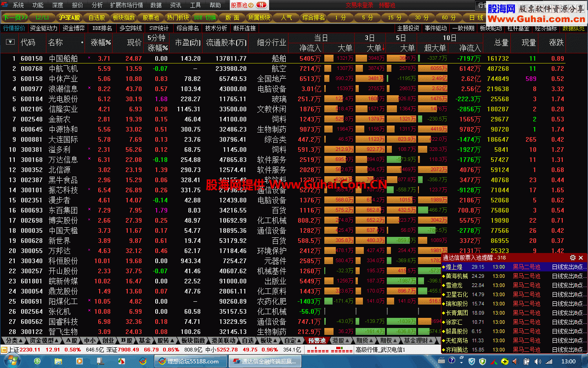Image resolution: width=588 pixels, height=368 pixels.
Task: Click the 综合排名 toolbar button
Action: 313,17
